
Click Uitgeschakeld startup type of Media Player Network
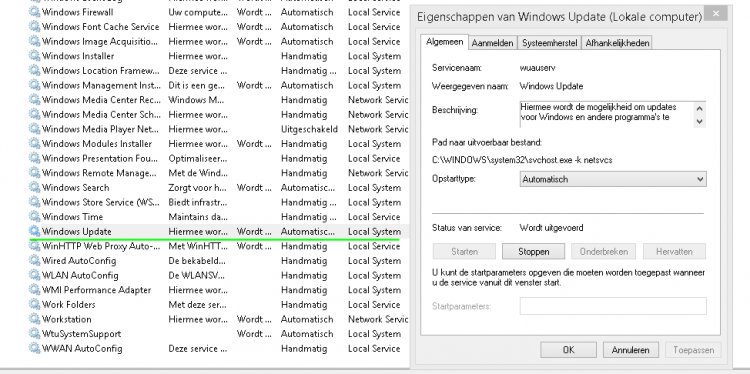(309, 129)
